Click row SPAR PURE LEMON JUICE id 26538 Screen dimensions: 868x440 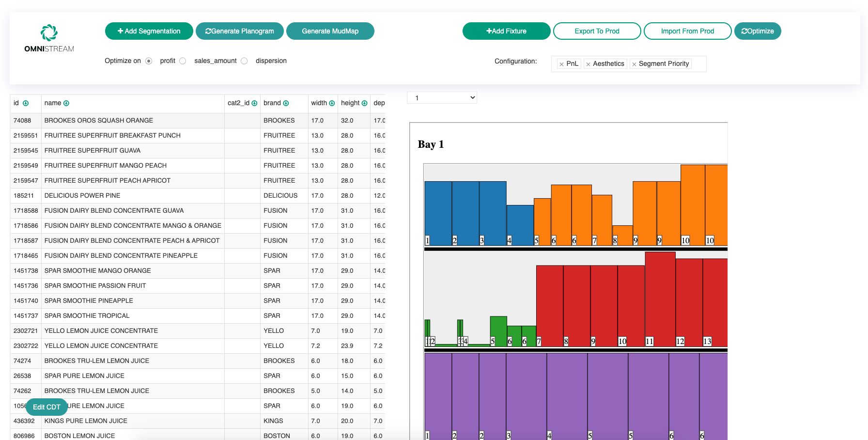pyautogui.click(x=198, y=376)
